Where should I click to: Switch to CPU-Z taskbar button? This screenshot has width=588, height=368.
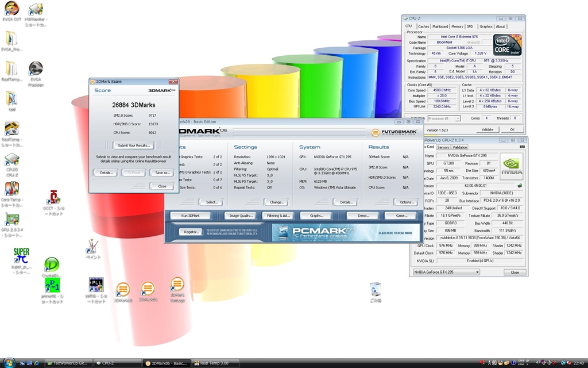[x=117, y=363]
